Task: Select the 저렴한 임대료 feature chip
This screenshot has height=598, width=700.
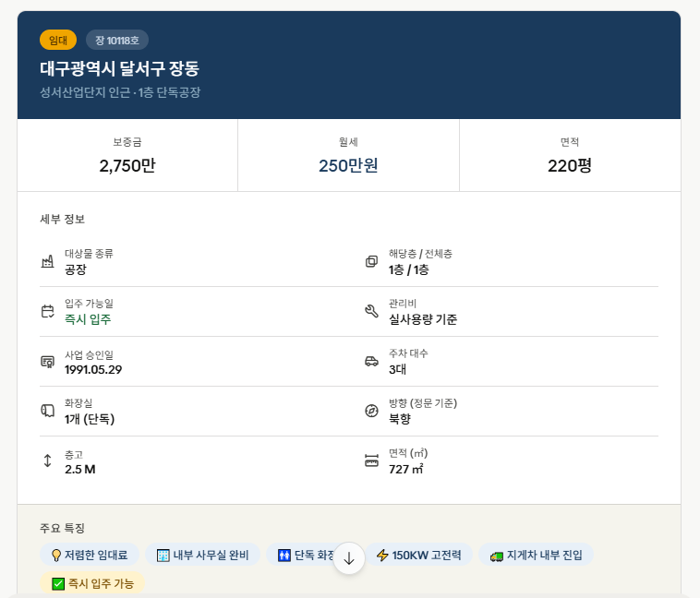Action: pyautogui.click(x=90, y=555)
